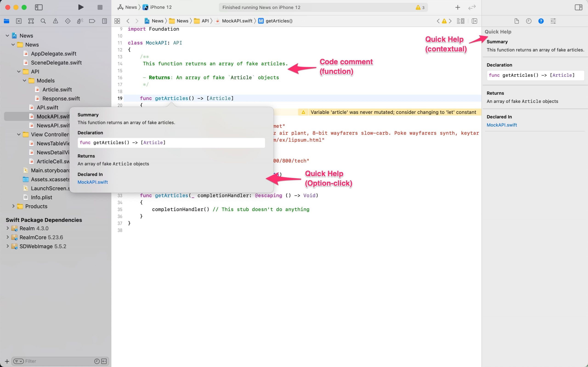588x367 pixels.
Task: Open the Library with plus button
Action: coord(458,7)
